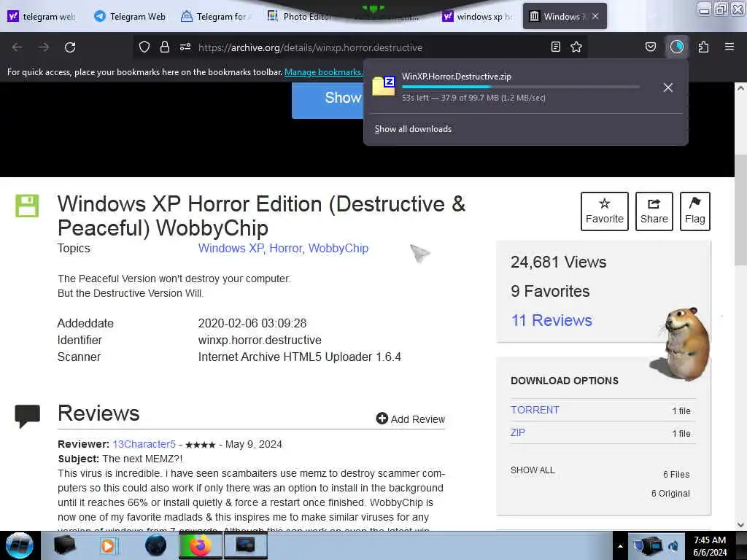Show hidden system tray icons
The width and height of the screenshot is (747, 560).
pos(620,546)
